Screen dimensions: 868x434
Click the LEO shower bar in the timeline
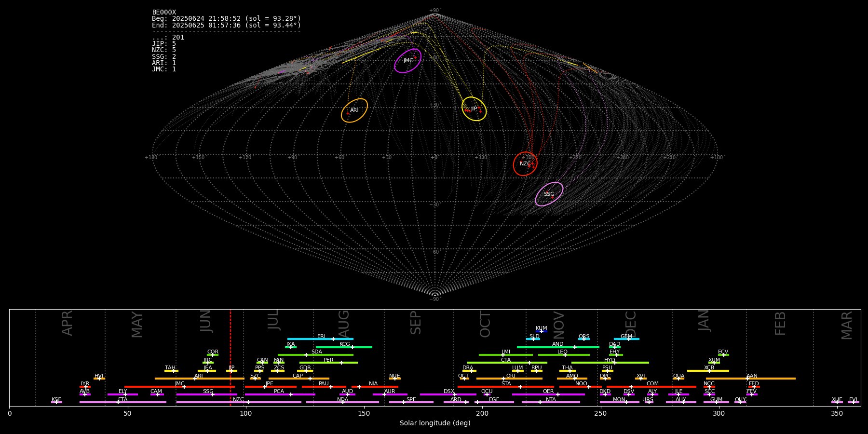point(564,355)
